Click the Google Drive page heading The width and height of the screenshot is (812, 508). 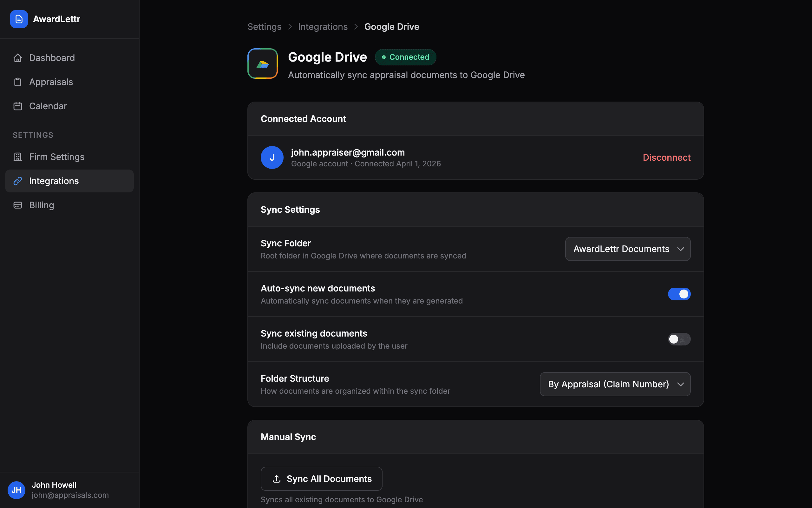(x=327, y=57)
